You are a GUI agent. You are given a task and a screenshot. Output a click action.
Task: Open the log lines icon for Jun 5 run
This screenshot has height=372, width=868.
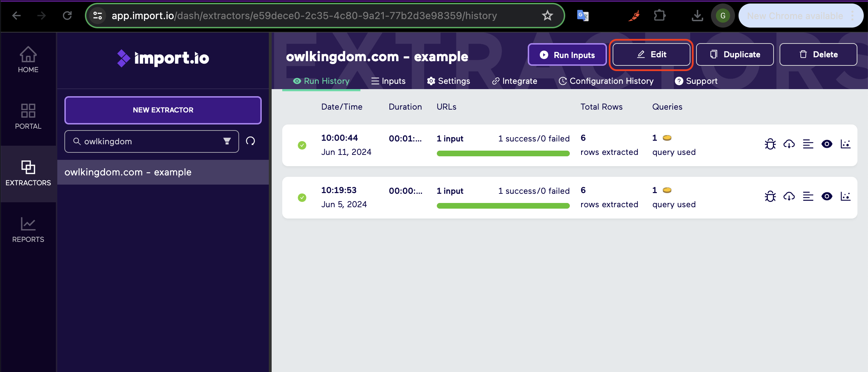[808, 197]
